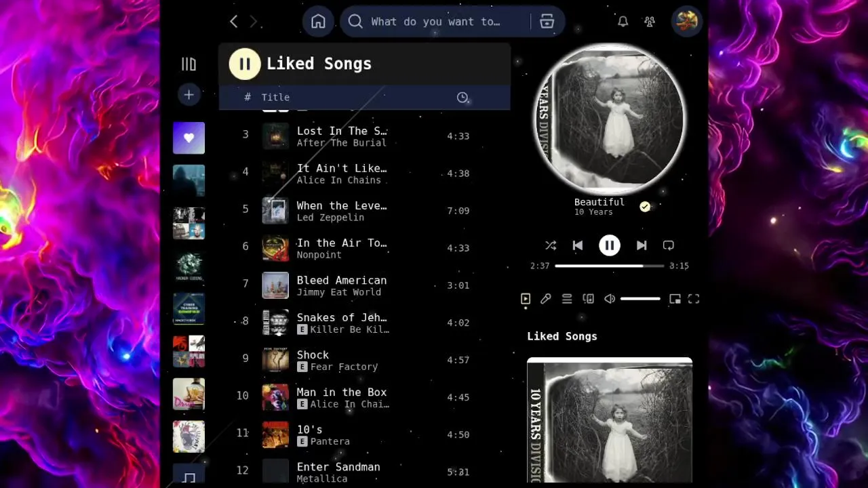
Task: Open artist Fear Factory
Action: click(x=344, y=367)
